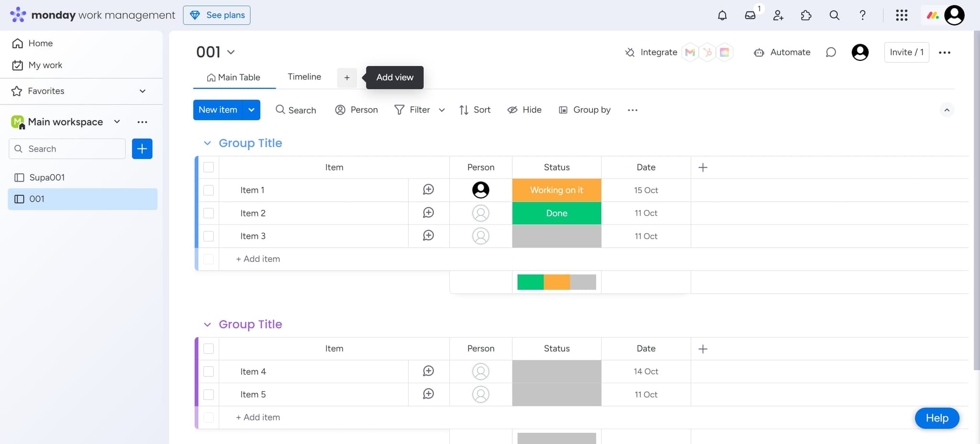The image size is (980, 444).
Task: Click the blue plus add button in sidebar
Action: pyautogui.click(x=142, y=148)
